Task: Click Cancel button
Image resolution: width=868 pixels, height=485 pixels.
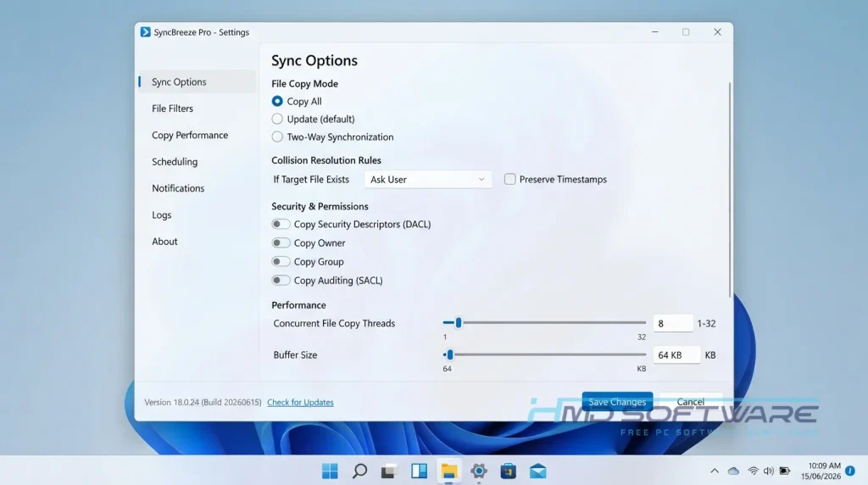Action: (690, 402)
